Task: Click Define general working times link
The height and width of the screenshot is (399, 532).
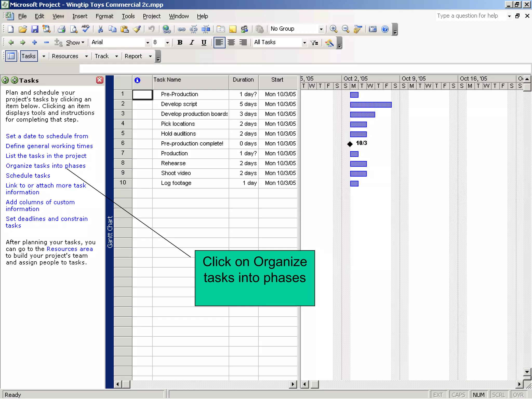Action: (x=49, y=146)
